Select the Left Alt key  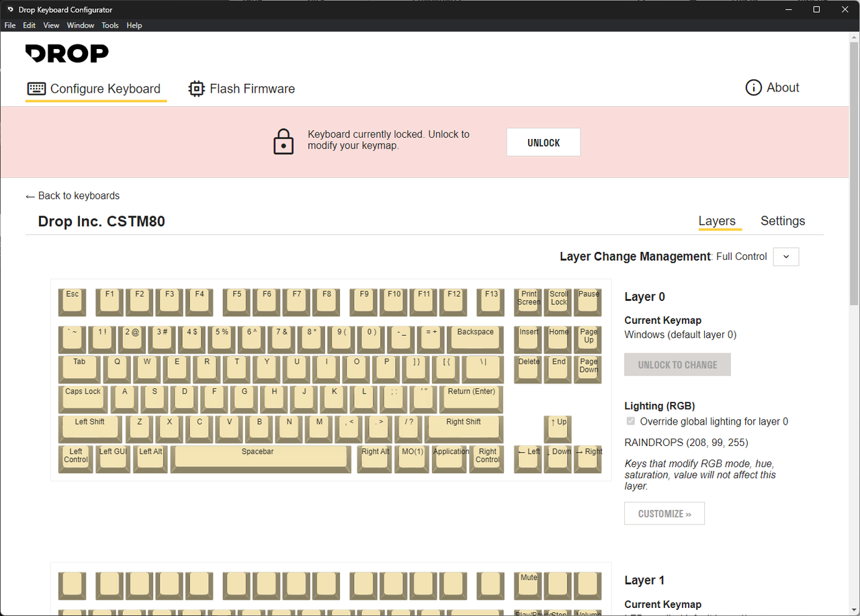pos(150,459)
